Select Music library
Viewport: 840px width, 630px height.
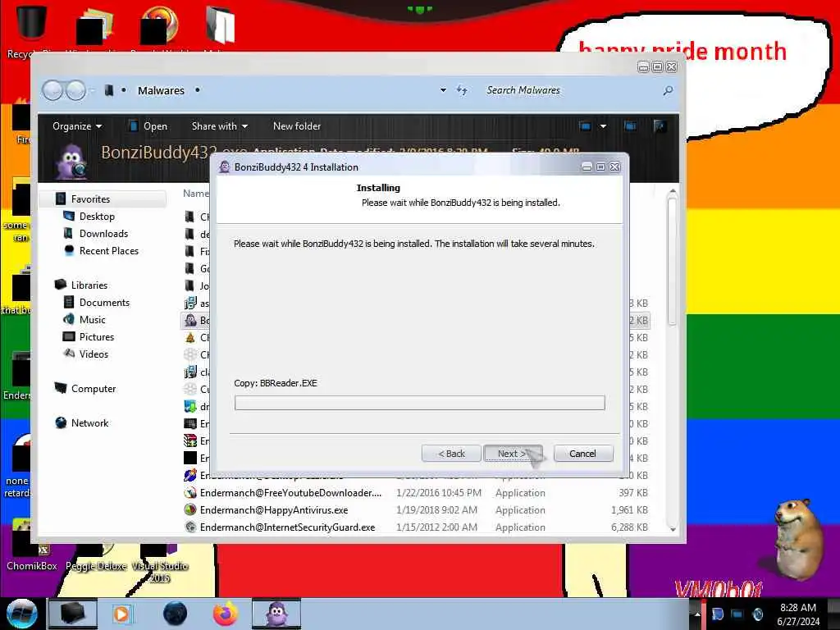click(x=92, y=319)
